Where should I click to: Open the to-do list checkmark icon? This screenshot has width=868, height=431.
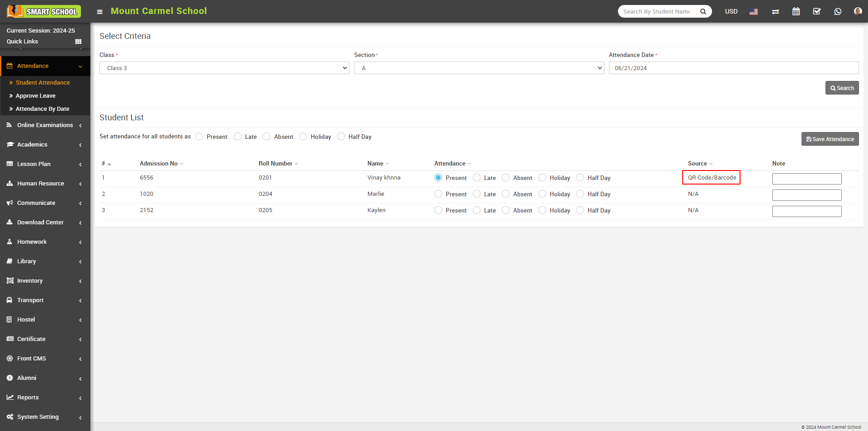(817, 11)
